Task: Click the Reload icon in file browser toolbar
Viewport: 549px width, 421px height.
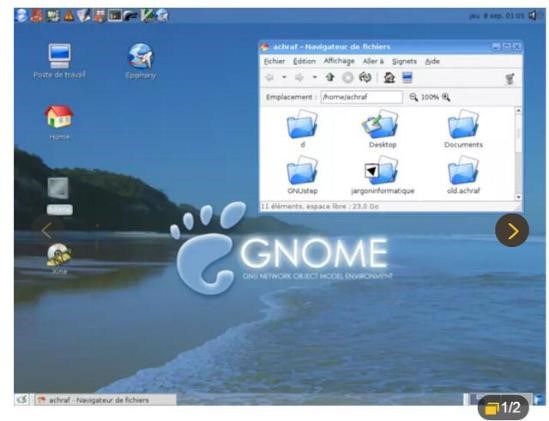Action: tap(365, 77)
